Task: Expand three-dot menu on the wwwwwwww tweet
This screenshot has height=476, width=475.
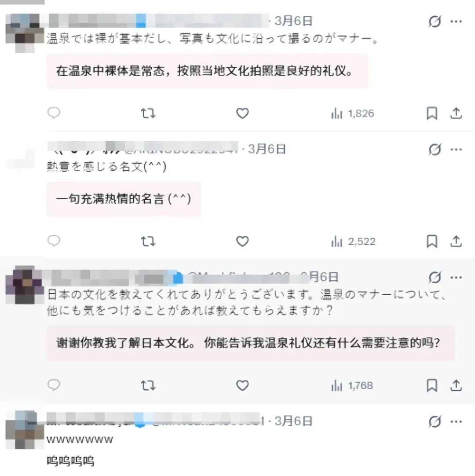Action: point(456,421)
